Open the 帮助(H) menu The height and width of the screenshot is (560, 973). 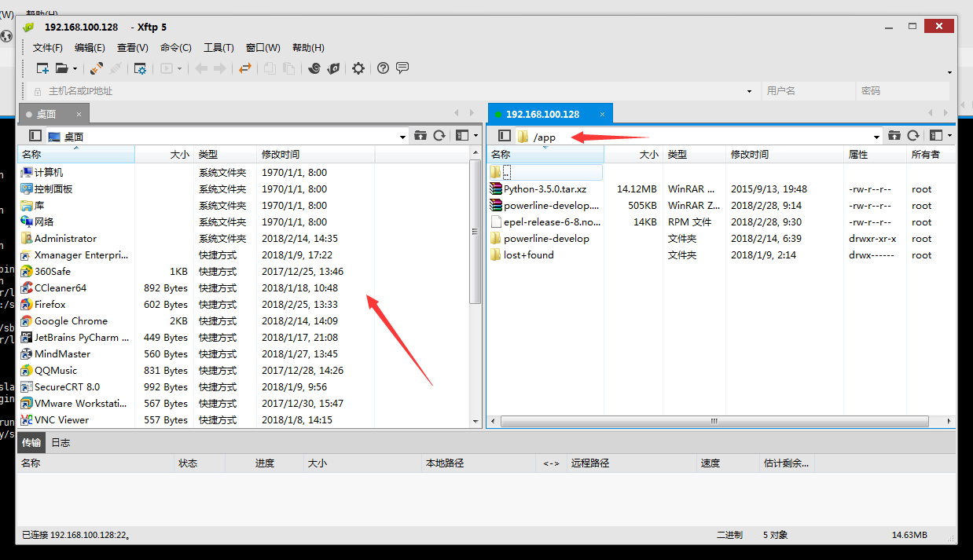tap(308, 48)
